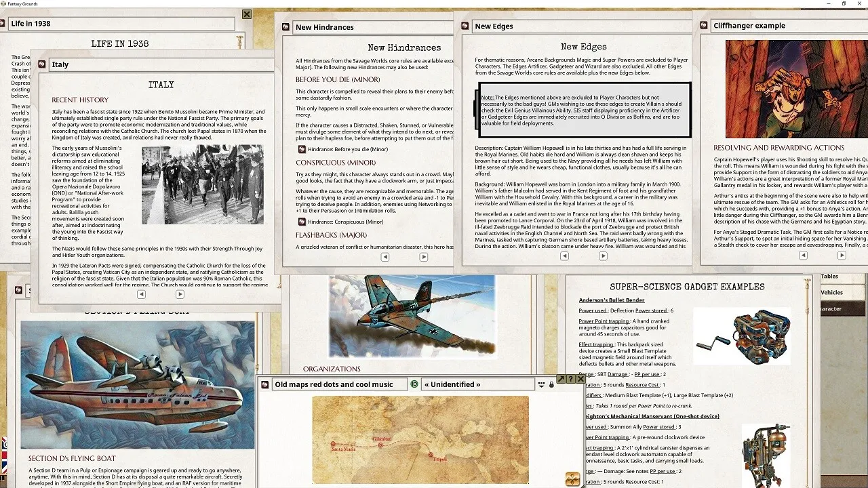Image resolution: width=868 pixels, height=488 pixels.
Task: Click the Old maps image window link icon
Action: (x=265, y=384)
